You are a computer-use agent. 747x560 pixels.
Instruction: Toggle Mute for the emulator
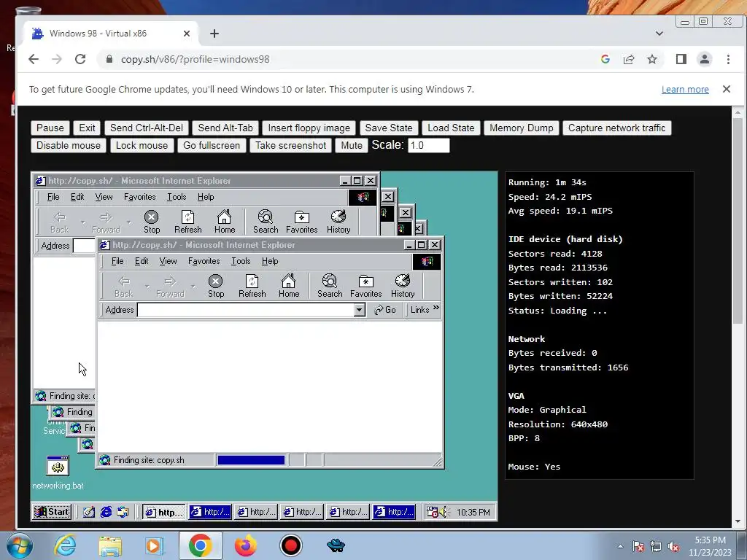(352, 145)
